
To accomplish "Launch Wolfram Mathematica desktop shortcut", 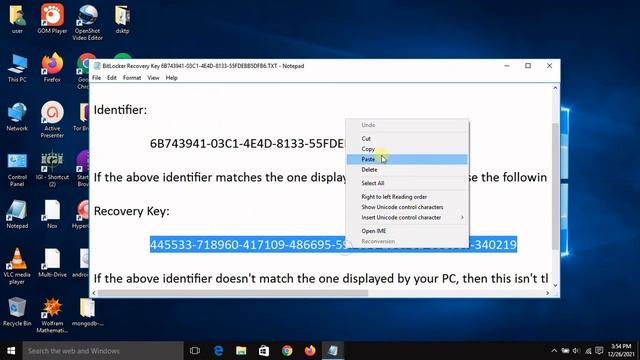I will (52, 315).
